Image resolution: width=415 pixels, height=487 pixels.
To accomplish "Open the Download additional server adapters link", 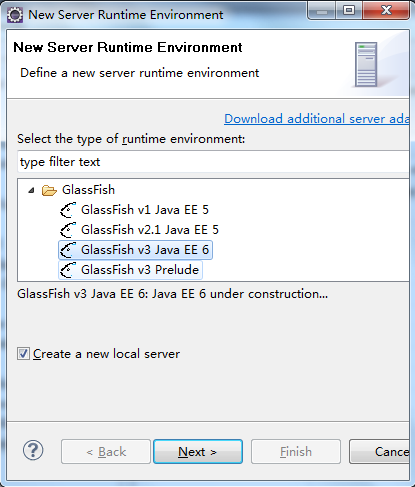I will coord(317,119).
